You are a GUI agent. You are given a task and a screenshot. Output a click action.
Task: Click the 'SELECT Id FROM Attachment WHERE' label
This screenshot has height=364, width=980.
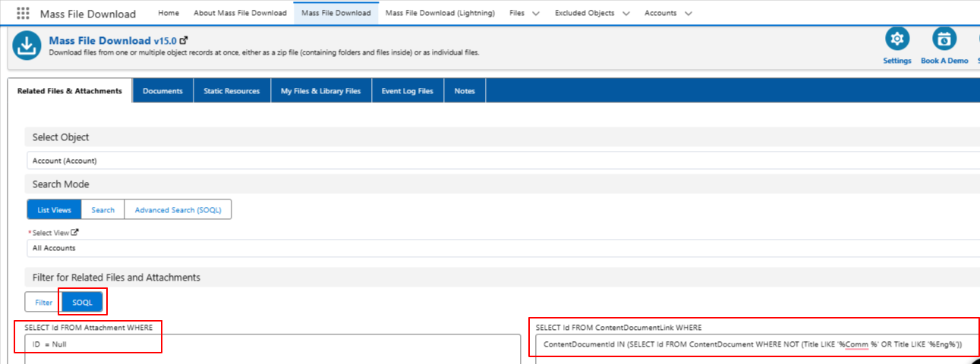89,327
